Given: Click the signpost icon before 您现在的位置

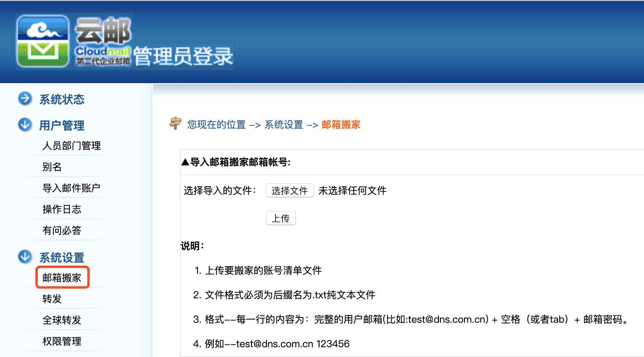Looking at the screenshot, I should [x=175, y=123].
